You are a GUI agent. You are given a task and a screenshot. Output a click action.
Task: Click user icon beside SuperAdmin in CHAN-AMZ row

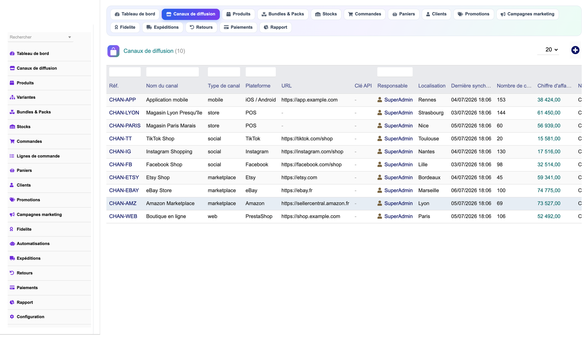[380, 203]
